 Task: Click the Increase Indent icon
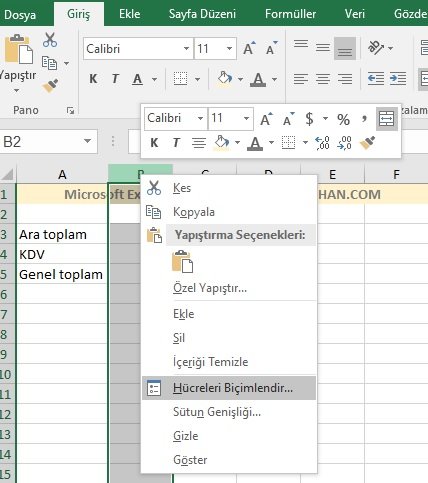pos(398,79)
